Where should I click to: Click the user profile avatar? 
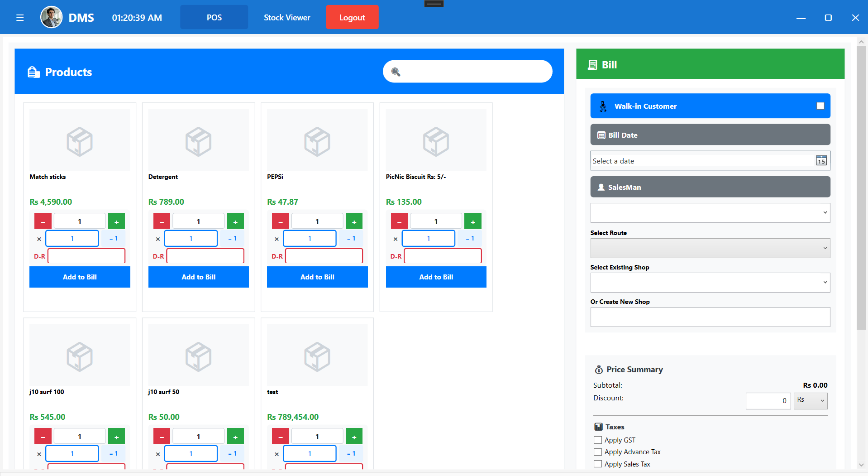point(52,17)
